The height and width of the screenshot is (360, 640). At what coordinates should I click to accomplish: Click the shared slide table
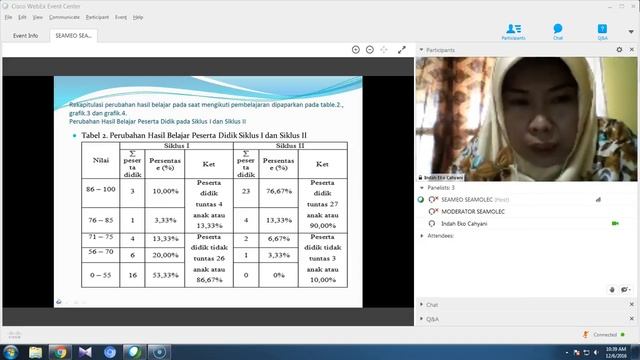(x=214, y=215)
